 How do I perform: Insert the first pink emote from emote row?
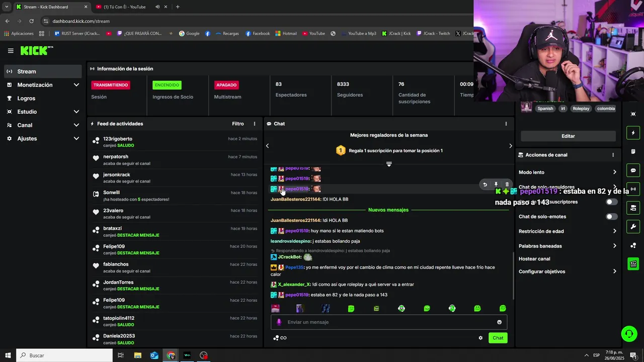click(x=275, y=308)
